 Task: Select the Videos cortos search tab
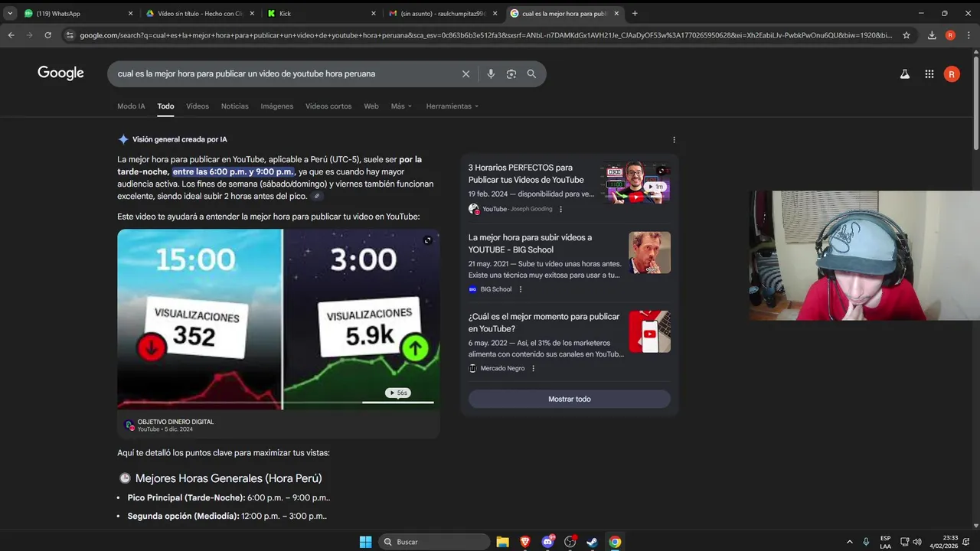click(x=328, y=106)
